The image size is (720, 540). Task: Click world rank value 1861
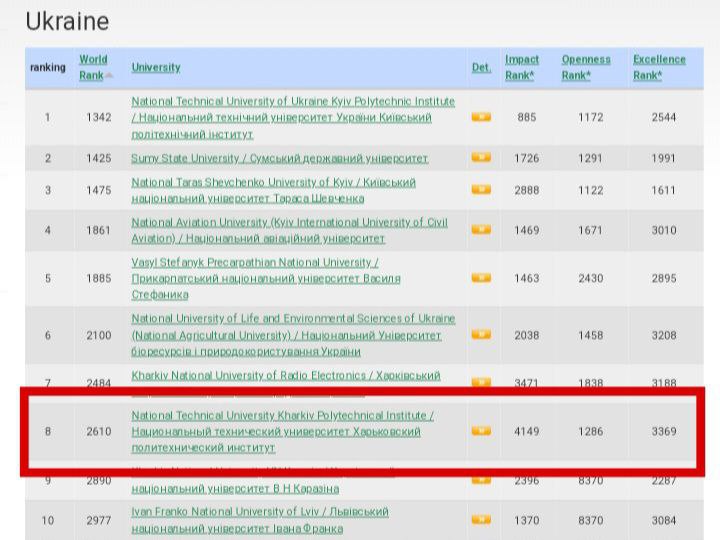(99, 230)
